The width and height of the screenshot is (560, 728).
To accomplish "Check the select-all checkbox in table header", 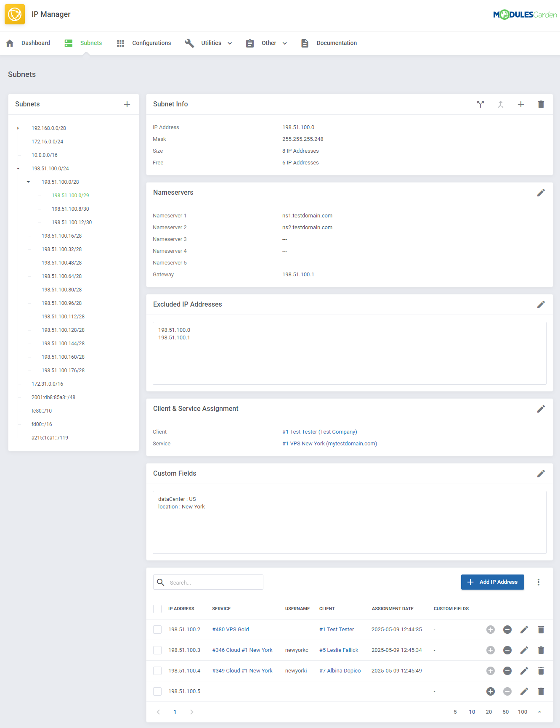I will 157,609.
